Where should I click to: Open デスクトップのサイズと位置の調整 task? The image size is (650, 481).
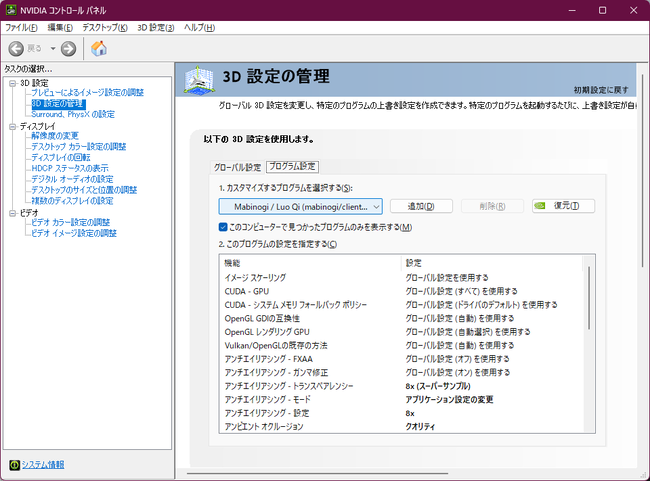click(84, 189)
